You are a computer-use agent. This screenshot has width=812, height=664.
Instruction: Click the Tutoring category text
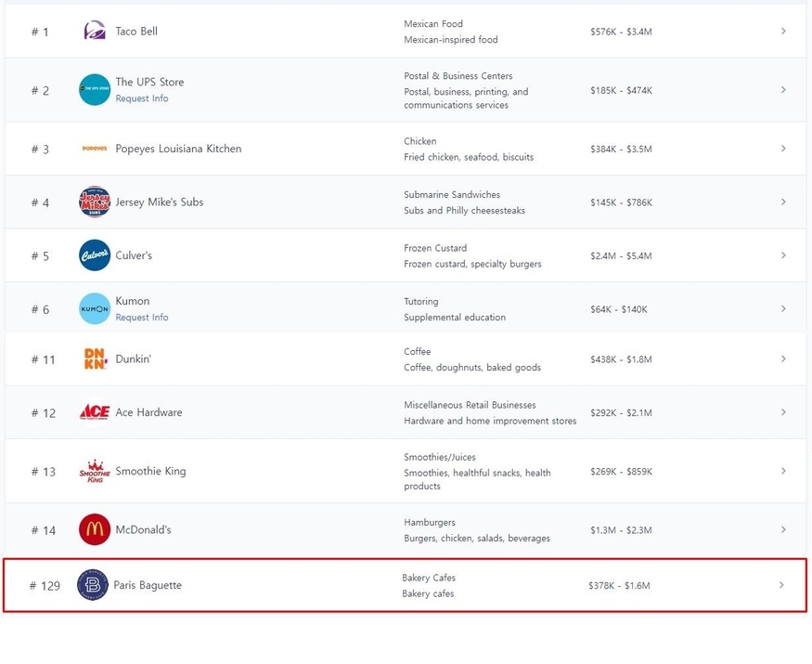[421, 301]
